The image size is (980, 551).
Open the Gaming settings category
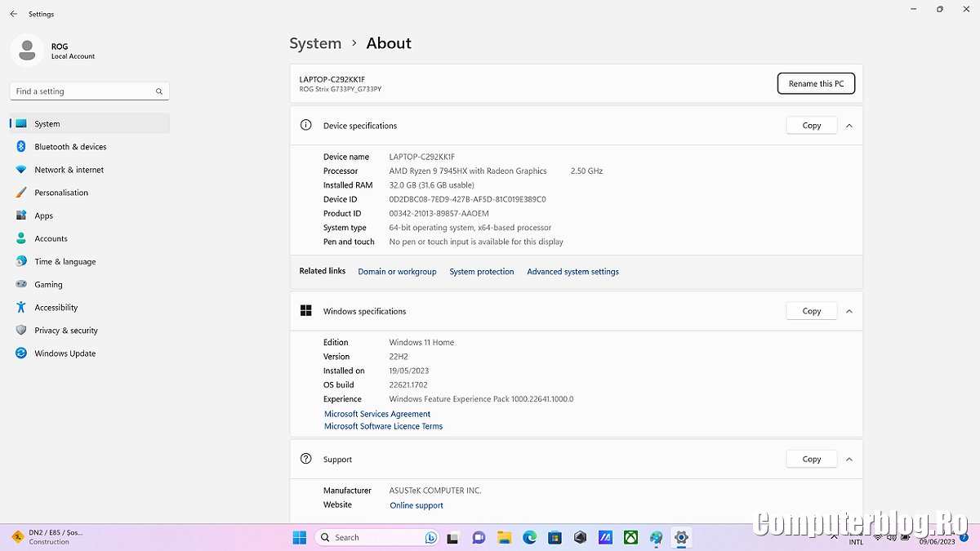click(48, 285)
